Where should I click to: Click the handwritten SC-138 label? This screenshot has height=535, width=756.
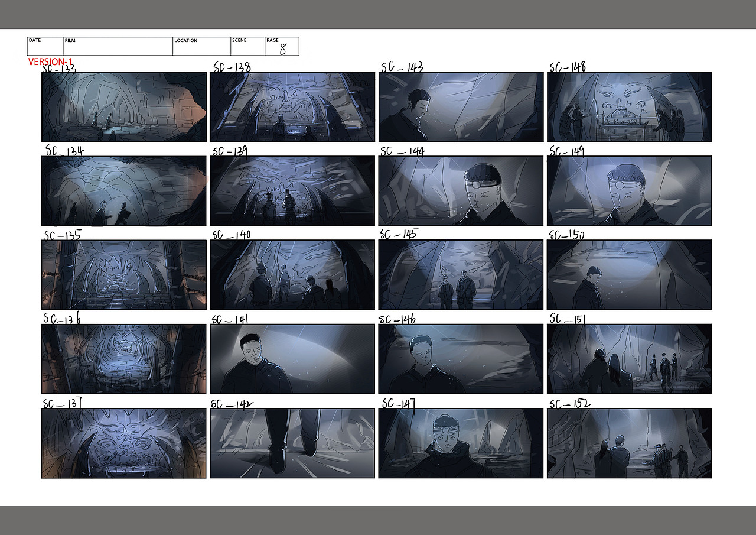pyautogui.click(x=232, y=67)
